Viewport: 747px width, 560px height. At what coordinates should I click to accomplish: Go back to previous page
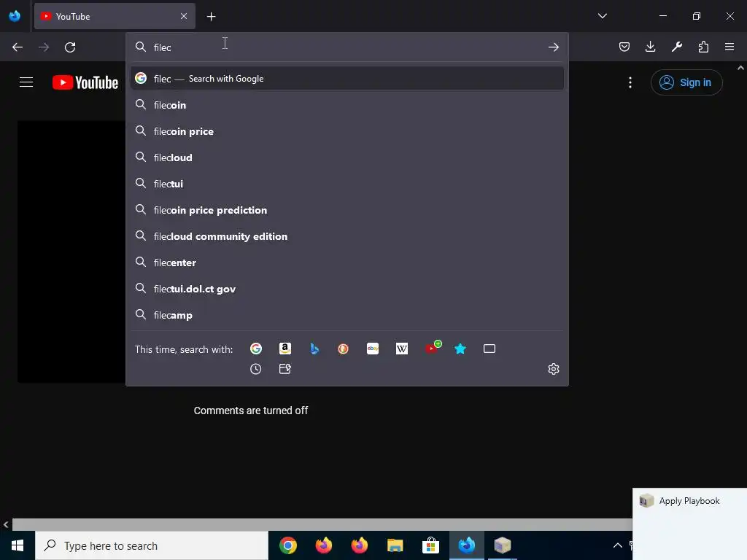(x=18, y=47)
